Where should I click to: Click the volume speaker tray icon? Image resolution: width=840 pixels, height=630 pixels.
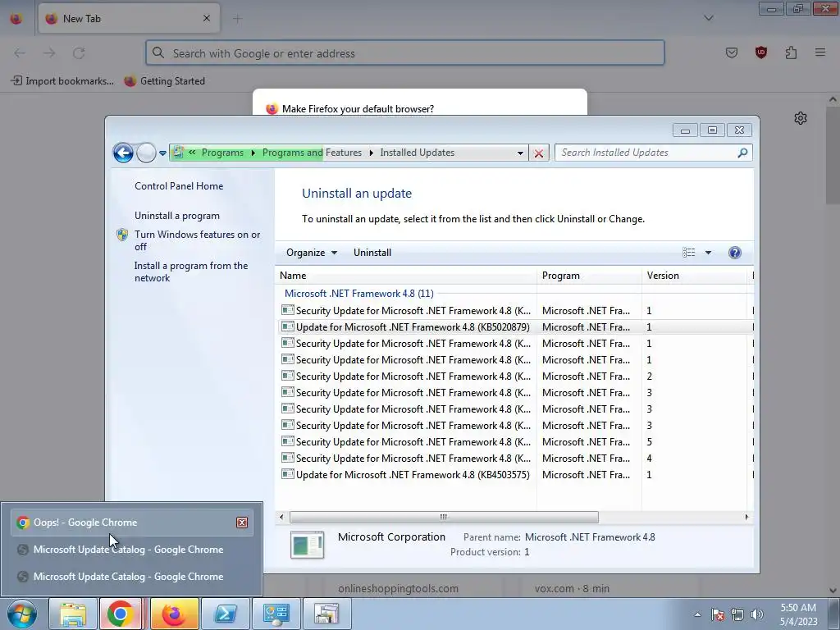click(757, 615)
